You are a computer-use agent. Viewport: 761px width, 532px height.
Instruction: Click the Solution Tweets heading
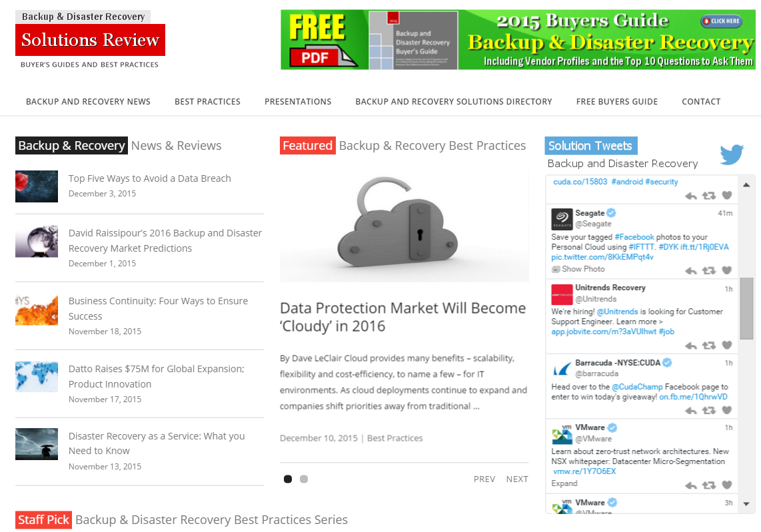590,146
